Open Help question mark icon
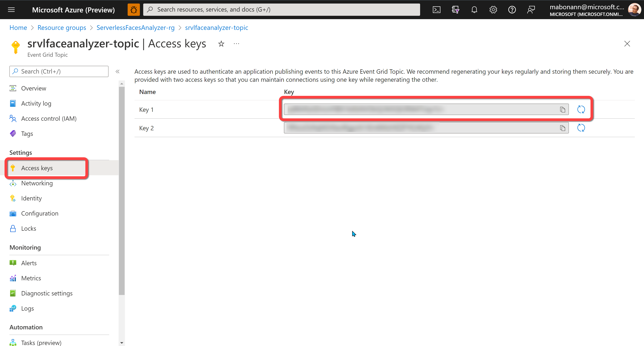 tap(512, 10)
